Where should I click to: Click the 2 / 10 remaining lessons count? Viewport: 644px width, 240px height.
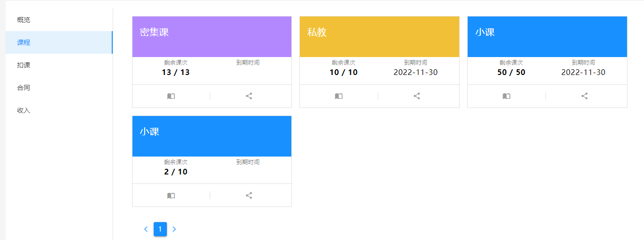176,172
